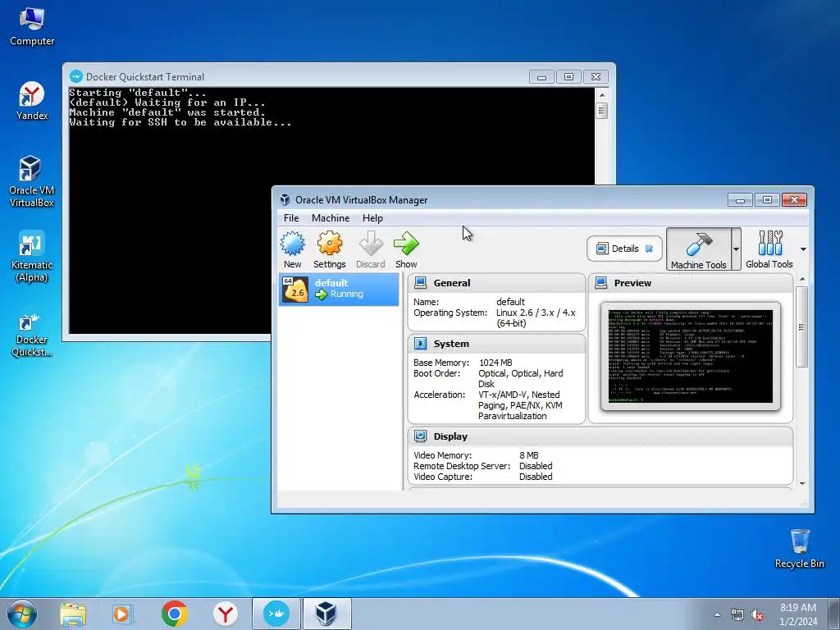The width and height of the screenshot is (840, 630).
Task: Click the Video Memory 8 MB value
Action: point(529,455)
